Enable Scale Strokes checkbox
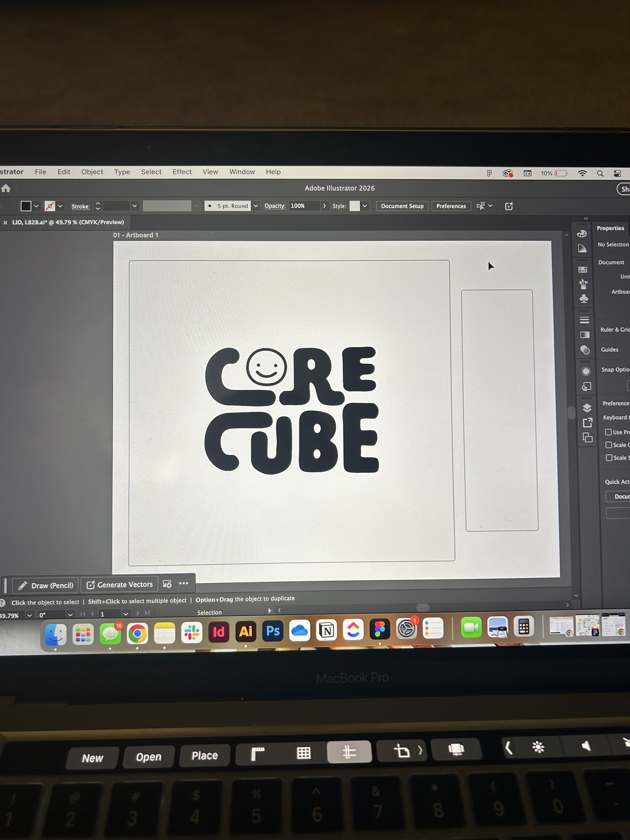Viewport: 630px width, 840px height. [x=609, y=457]
